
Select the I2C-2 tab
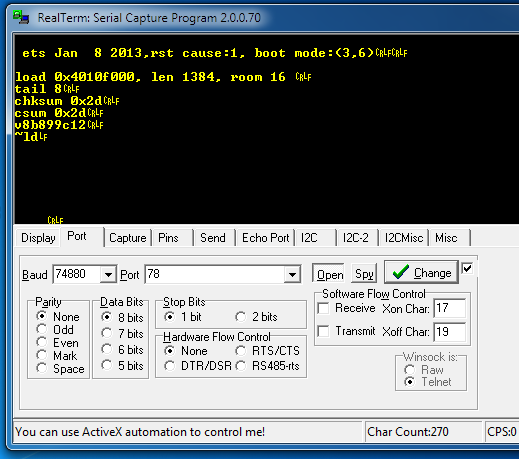[x=357, y=238]
